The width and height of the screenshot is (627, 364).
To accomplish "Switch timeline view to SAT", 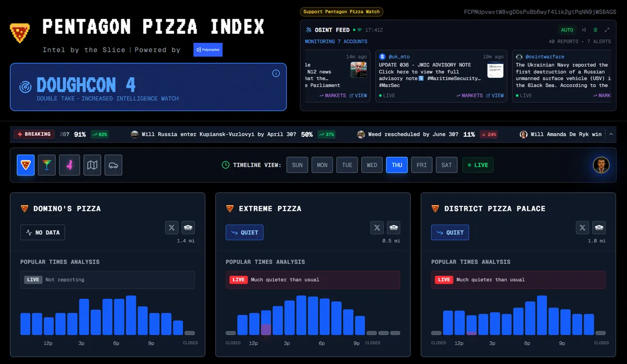I will [446, 165].
